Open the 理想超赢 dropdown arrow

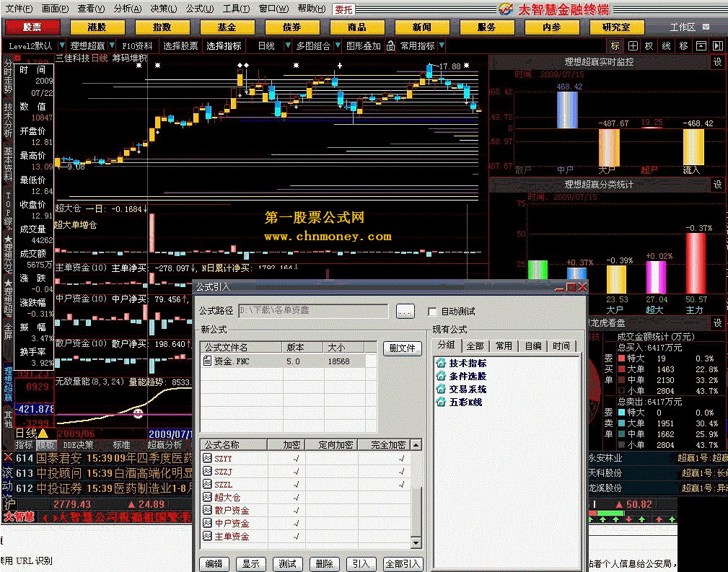[112, 45]
